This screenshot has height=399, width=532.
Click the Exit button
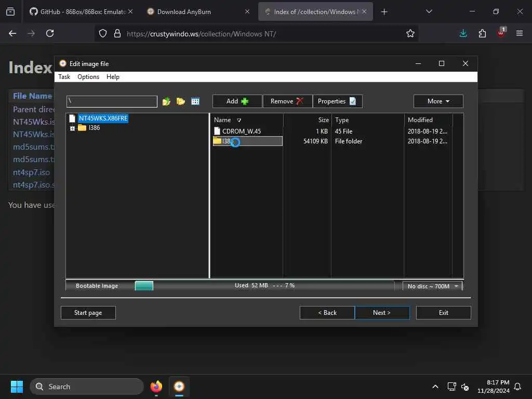444,312
